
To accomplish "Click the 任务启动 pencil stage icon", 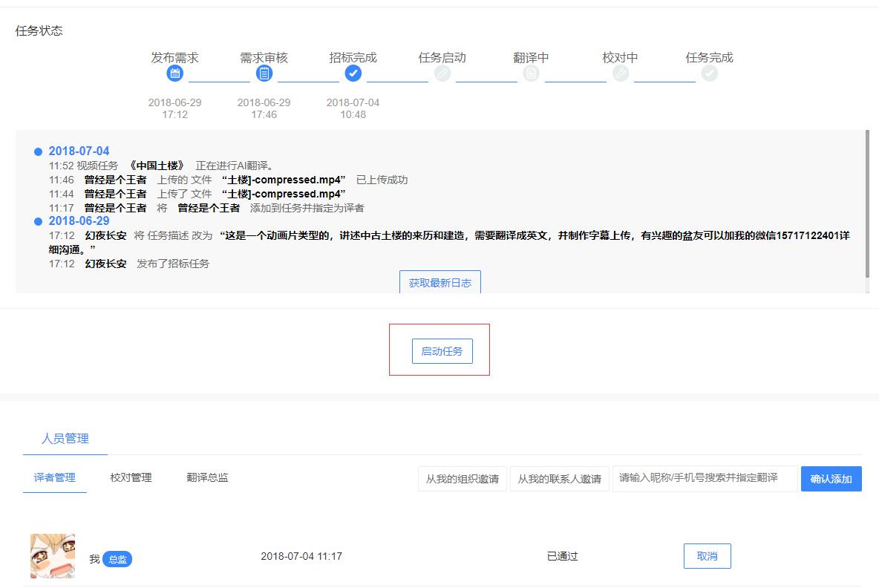I will coord(442,73).
